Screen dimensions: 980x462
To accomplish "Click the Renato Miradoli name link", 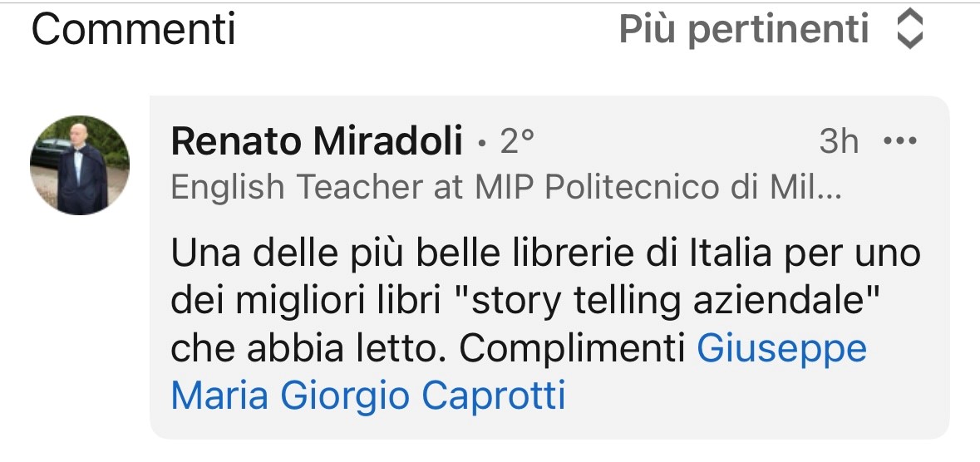I will click(x=316, y=143).
